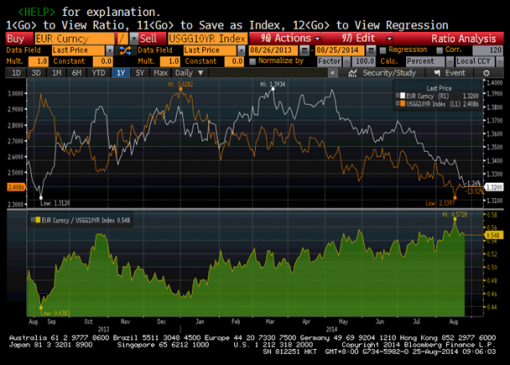
Task: Click the white 1.3200 right axis value tag
Action: (494, 187)
